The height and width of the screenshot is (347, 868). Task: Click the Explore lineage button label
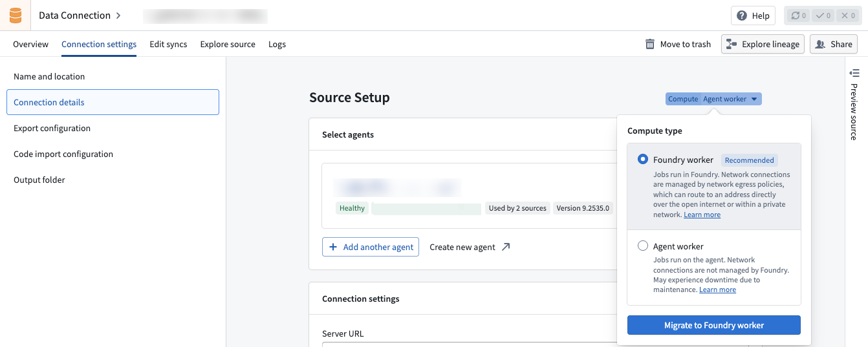(x=771, y=44)
